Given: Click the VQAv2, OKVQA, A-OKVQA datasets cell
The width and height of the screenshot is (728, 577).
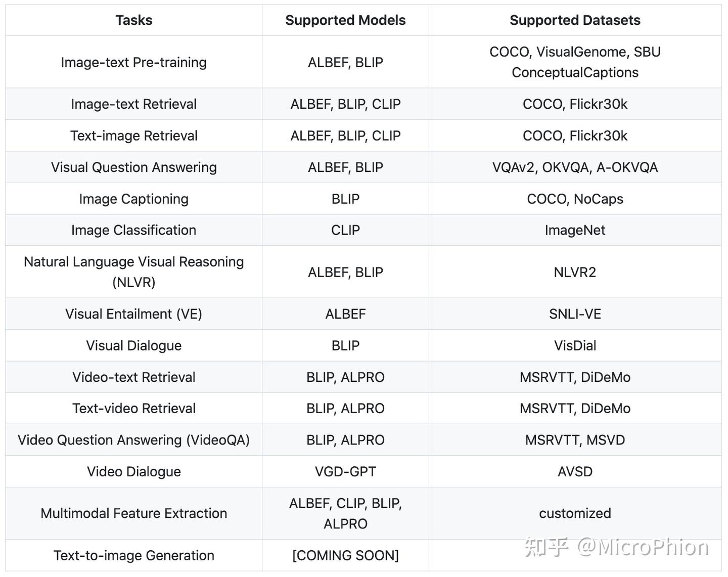Looking at the screenshot, I should [575, 167].
